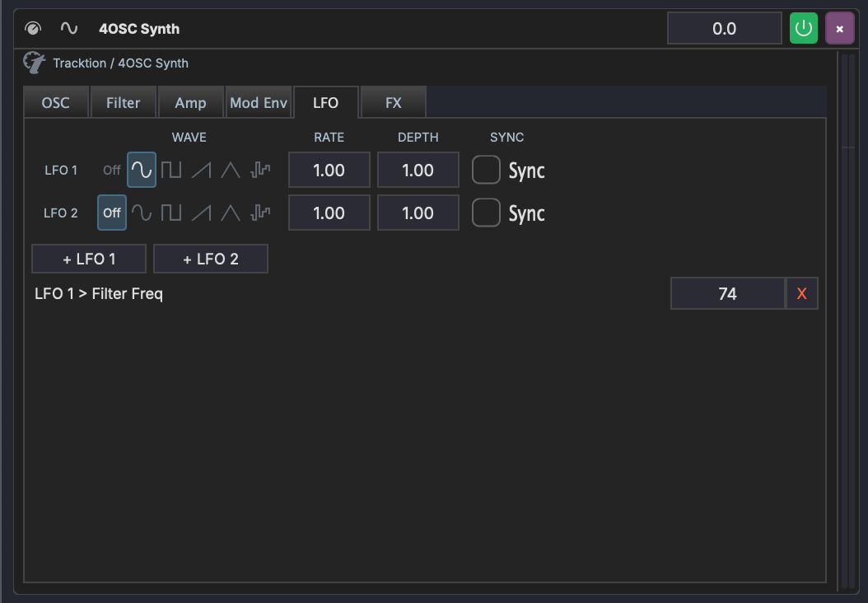Switch to the Filter tab
The image size is (868, 603).
[123, 102]
